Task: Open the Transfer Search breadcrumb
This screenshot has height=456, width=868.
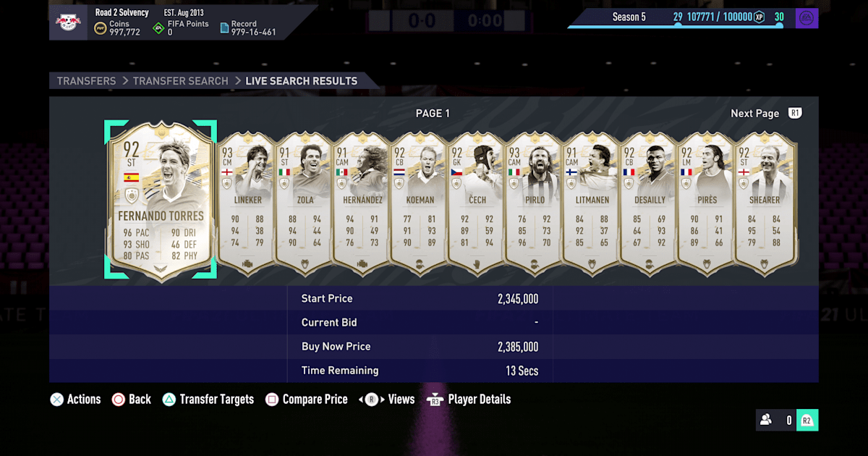Action: tap(181, 81)
